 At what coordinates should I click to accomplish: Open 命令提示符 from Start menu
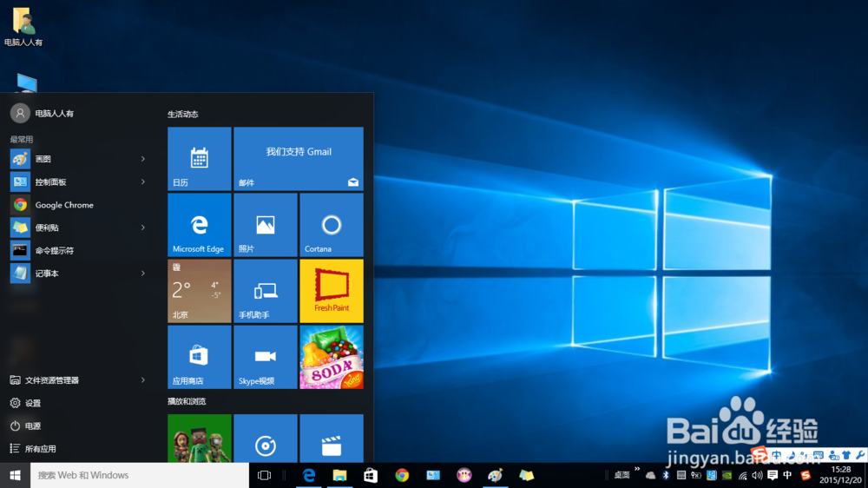click(x=77, y=250)
